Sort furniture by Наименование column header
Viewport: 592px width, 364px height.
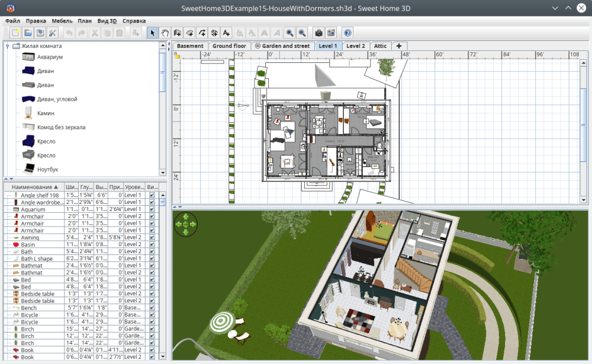(x=34, y=187)
